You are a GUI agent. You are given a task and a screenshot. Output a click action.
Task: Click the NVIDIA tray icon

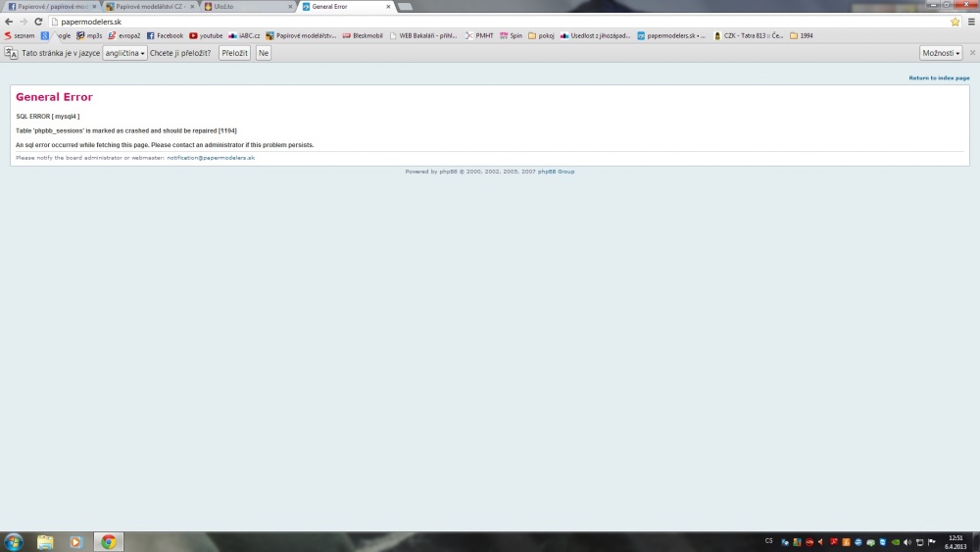coord(895,542)
